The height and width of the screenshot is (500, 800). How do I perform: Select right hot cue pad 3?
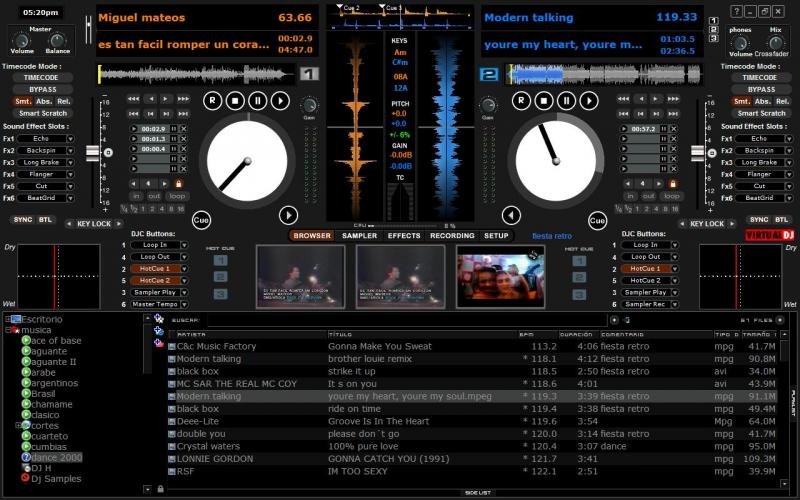coord(579,294)
